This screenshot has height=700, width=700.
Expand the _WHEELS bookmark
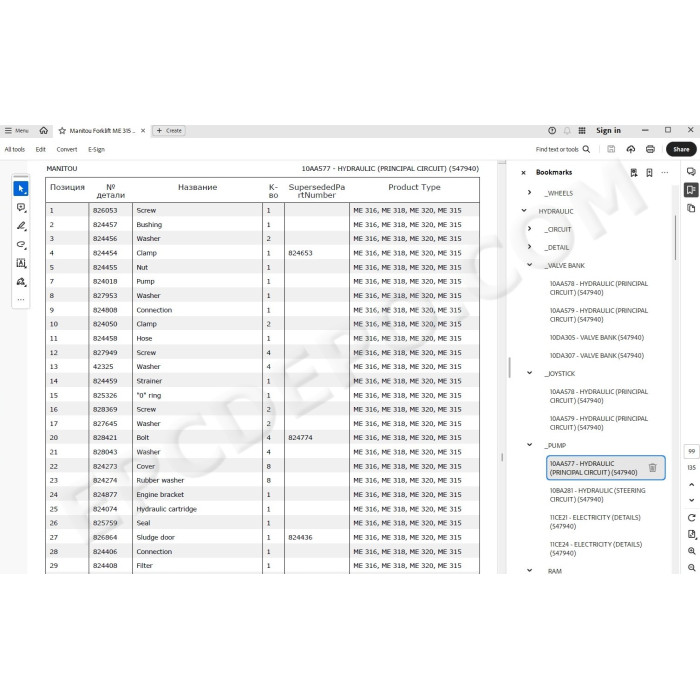coord(529,192)
